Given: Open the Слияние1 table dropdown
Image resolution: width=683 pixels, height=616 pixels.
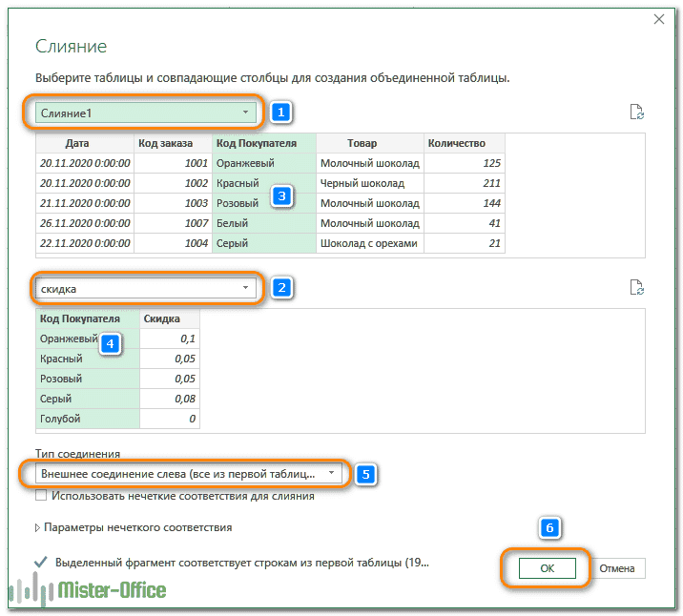Looking at the screenshot, I should (x=146, y=113).
